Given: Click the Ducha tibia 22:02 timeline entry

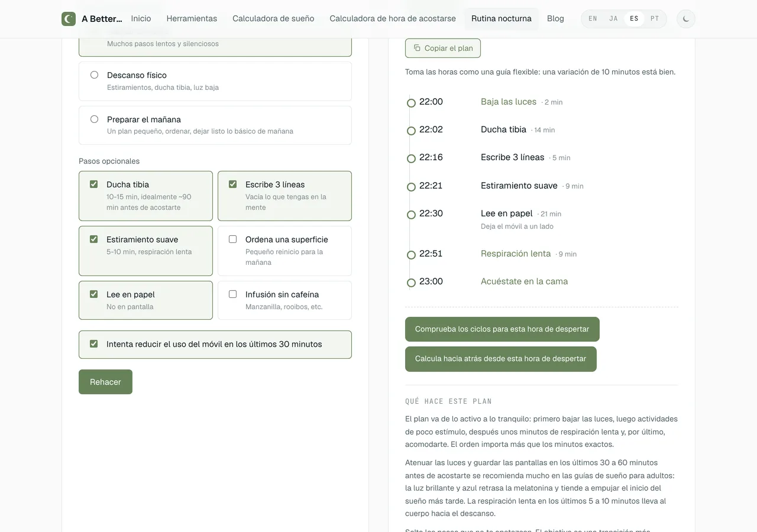Looking at the screenshot, I should coord(503,129).
